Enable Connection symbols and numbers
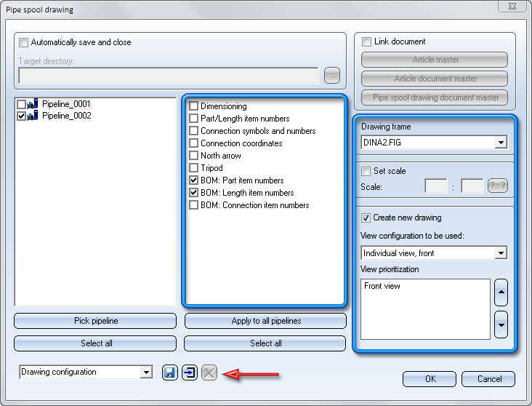Viewport: 532px width, 406px height. pos(194,131)
